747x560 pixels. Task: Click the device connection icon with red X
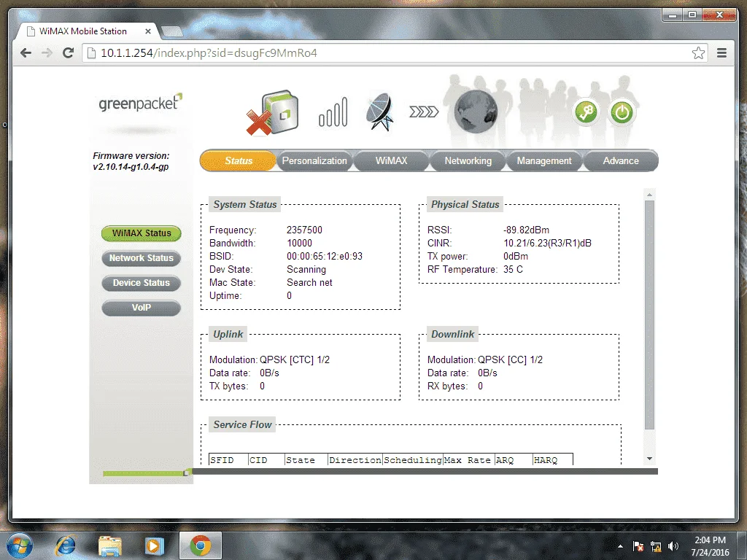point(273,113)
